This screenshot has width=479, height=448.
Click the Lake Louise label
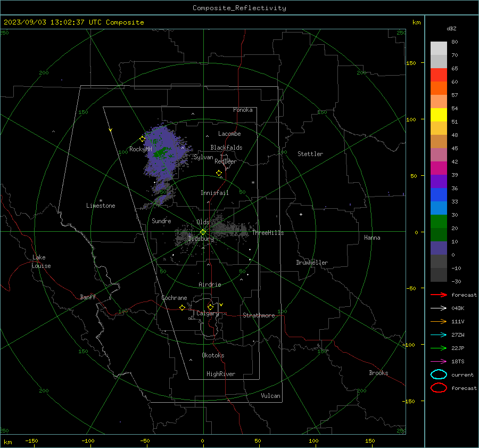(x=41, y=262)
